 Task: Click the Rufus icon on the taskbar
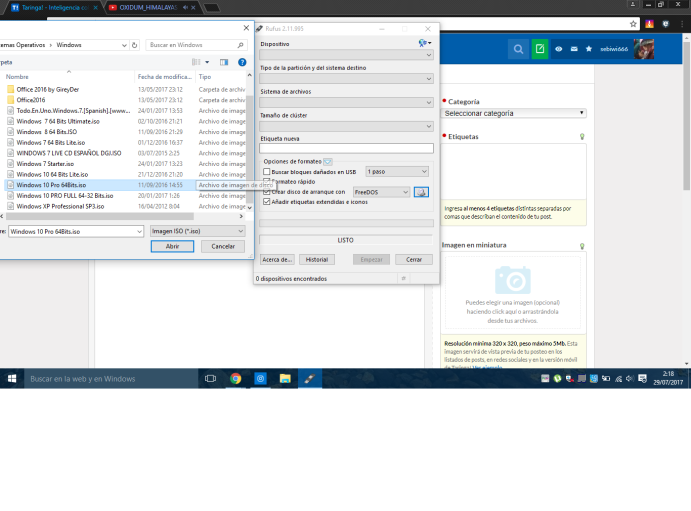(310, 378)
